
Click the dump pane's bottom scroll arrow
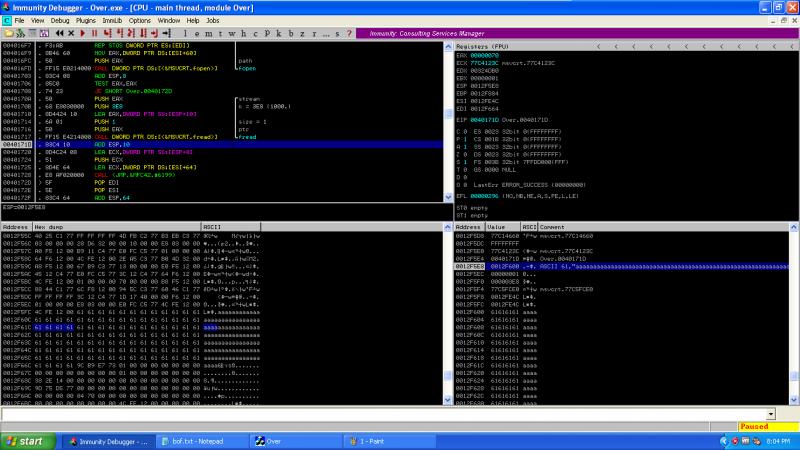click(448, 400)
